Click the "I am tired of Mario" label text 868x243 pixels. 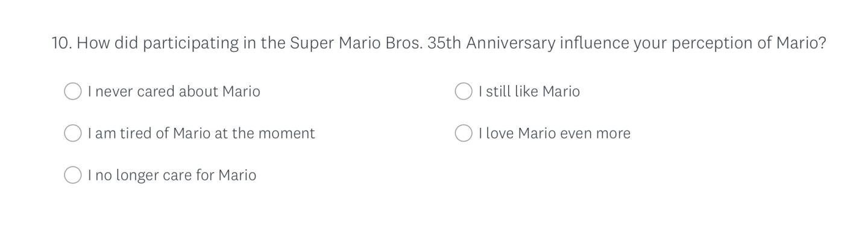pyautogui.click(x=201, y=133)
